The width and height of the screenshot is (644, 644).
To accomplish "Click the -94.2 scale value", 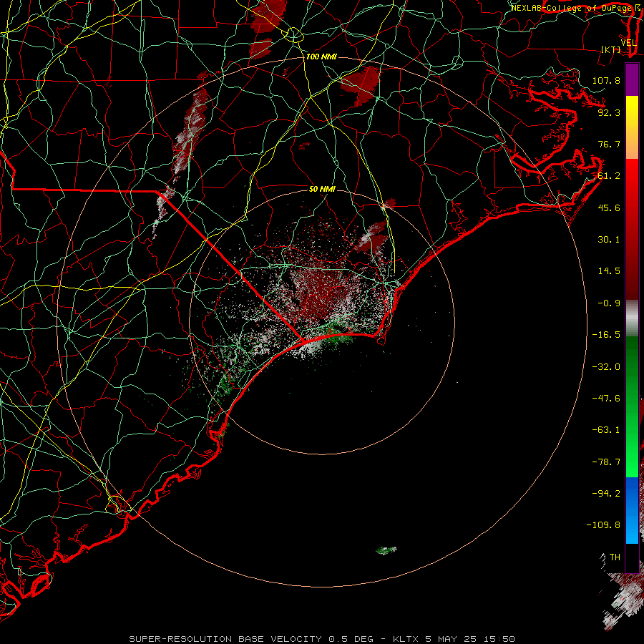I will [x=606, y=494].
